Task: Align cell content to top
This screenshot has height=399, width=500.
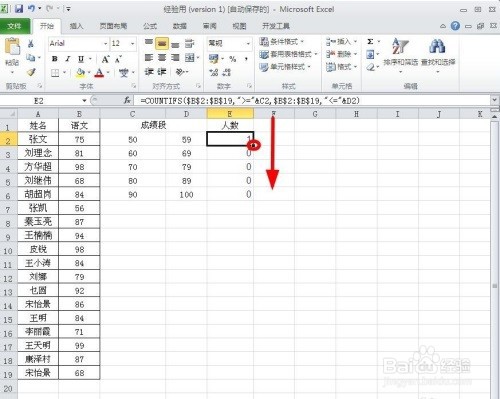Action: (x=149, y=43)
